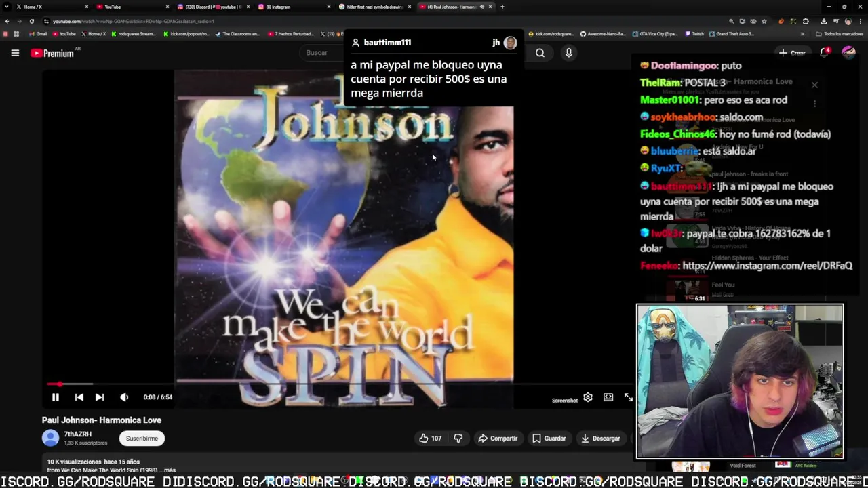Close the playlist panel X button
868x488 pixels.
click(814, 85)
